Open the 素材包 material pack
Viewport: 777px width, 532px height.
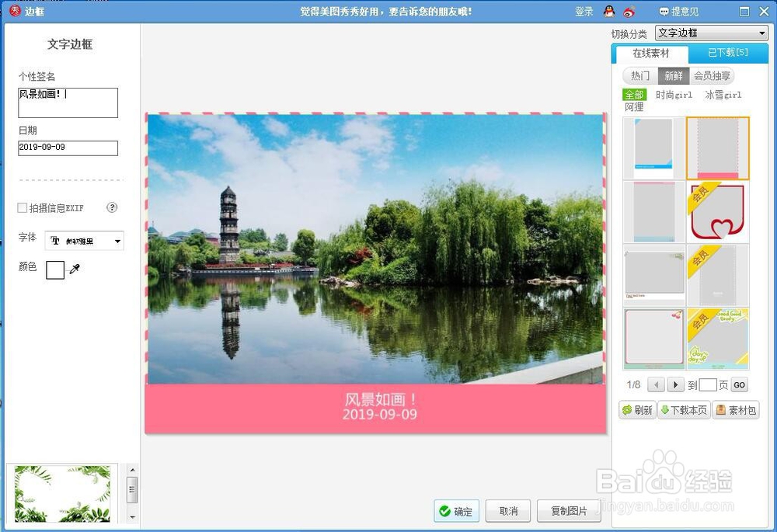point(735,409)
